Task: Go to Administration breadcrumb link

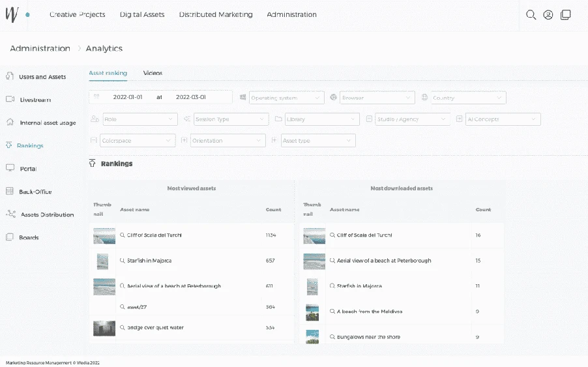Action: pyautogui.click(x=40, y=48)
